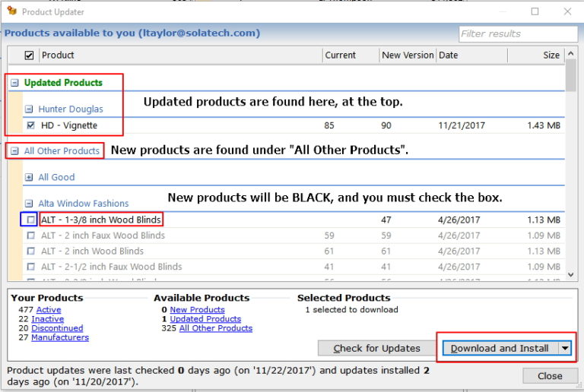Check the ALT - 2 inch Faux Wood Blinds box
The height and width of the screenshot is (392, 584).
pyautogui.click(x=31, y=236)
